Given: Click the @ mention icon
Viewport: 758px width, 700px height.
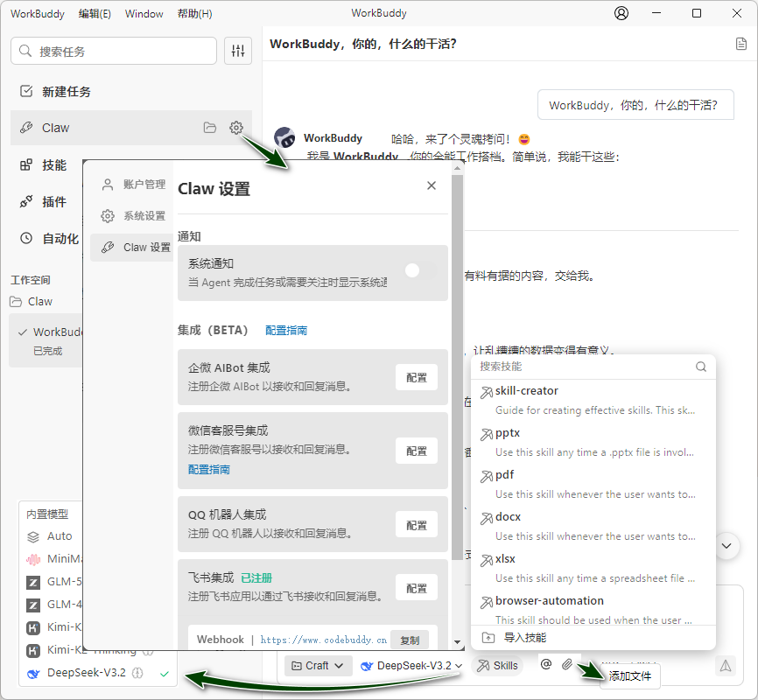Looking at the screenshot, I should click(546, 664).
